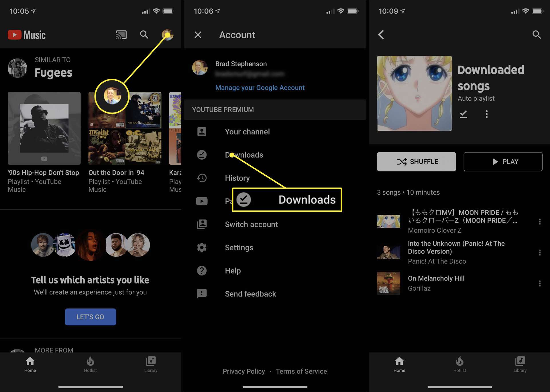Tap the Marshmello artist avatar in the artists row
550x392 pixels.
click(x=66, y=245)
